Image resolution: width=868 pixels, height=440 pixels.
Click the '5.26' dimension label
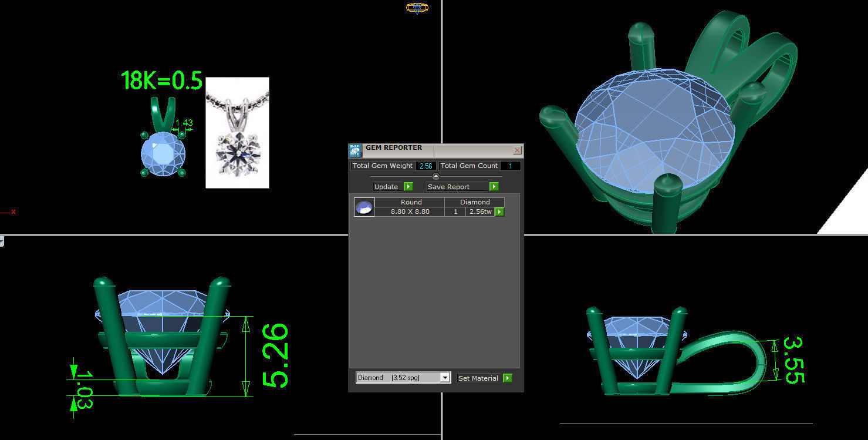point(275,355)
